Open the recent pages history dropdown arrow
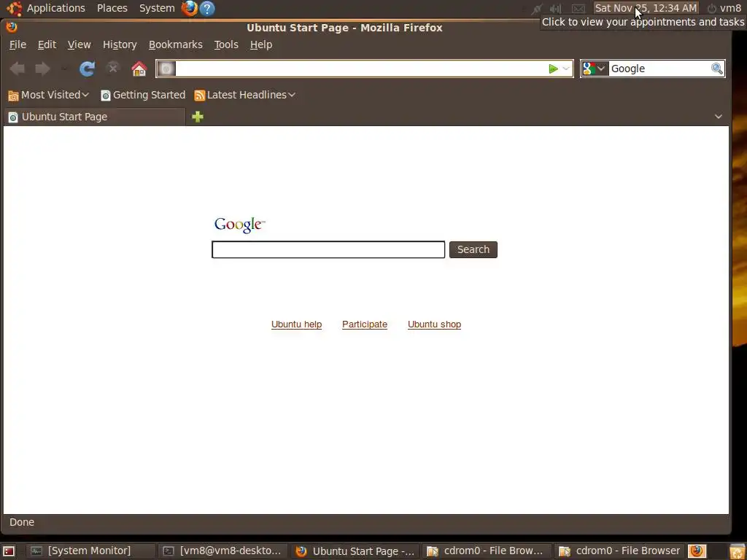 pos(64,69)
